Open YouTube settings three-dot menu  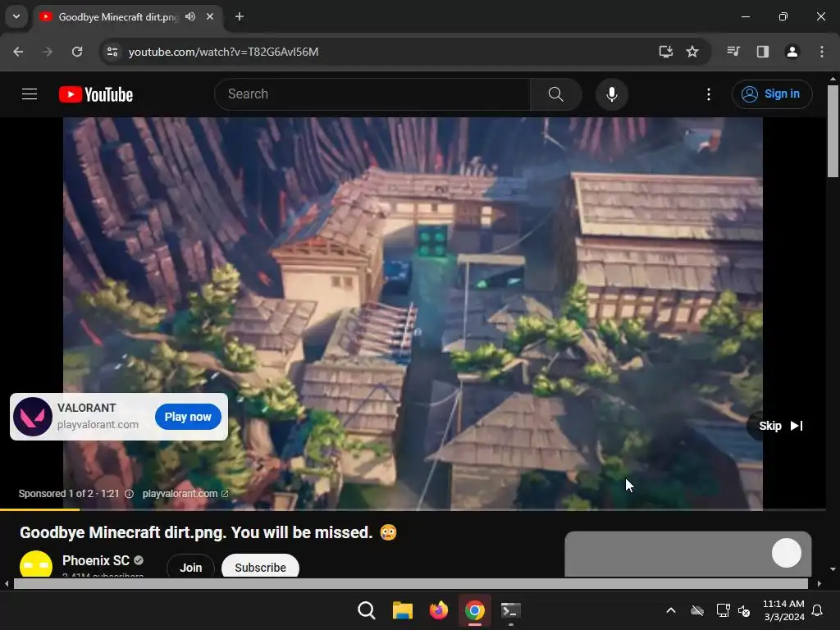[708, 94]
